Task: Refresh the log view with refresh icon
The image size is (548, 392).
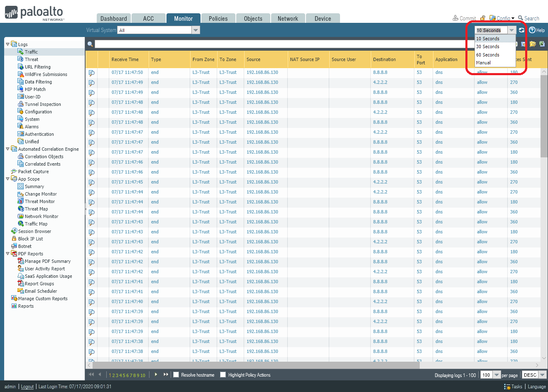Action: coord(522,30)
